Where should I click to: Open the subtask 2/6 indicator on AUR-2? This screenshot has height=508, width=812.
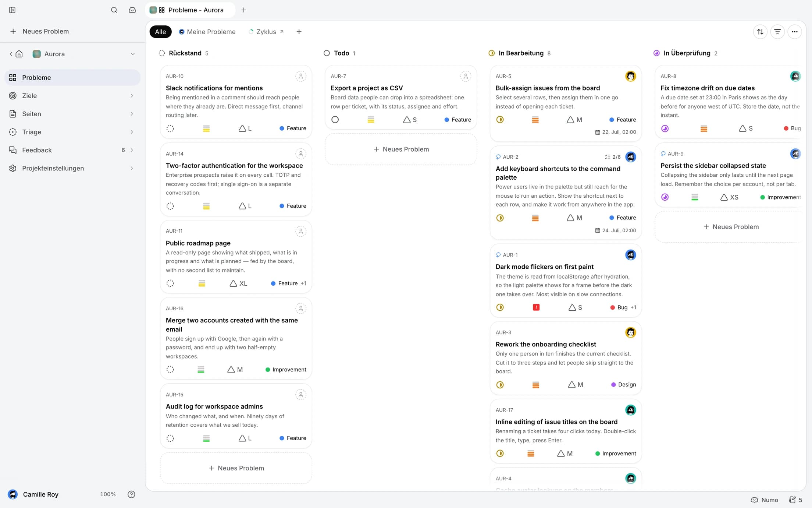coord(613,157)
